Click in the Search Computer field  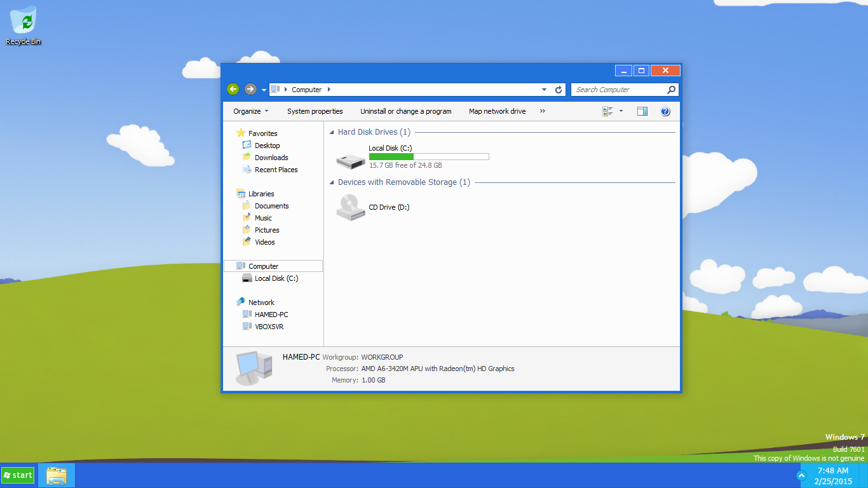click(618, 90)
